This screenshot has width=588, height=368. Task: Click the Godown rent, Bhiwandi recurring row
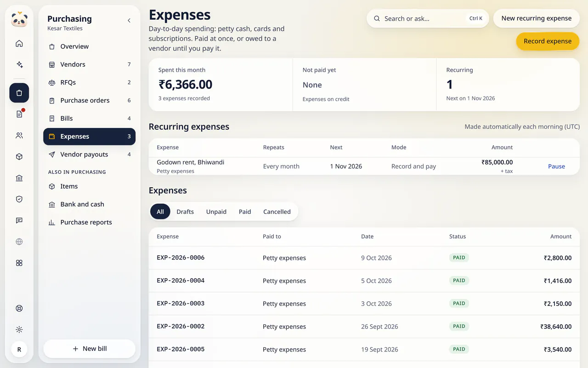364,166
